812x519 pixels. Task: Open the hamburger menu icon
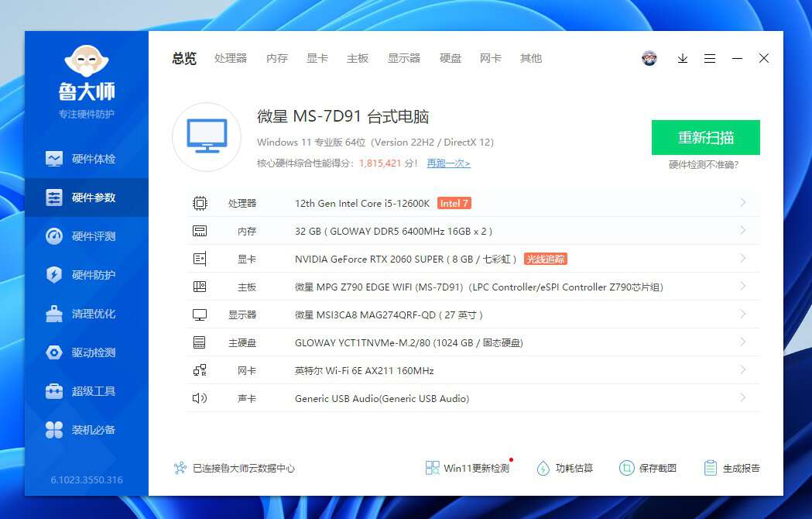point(711,58)
